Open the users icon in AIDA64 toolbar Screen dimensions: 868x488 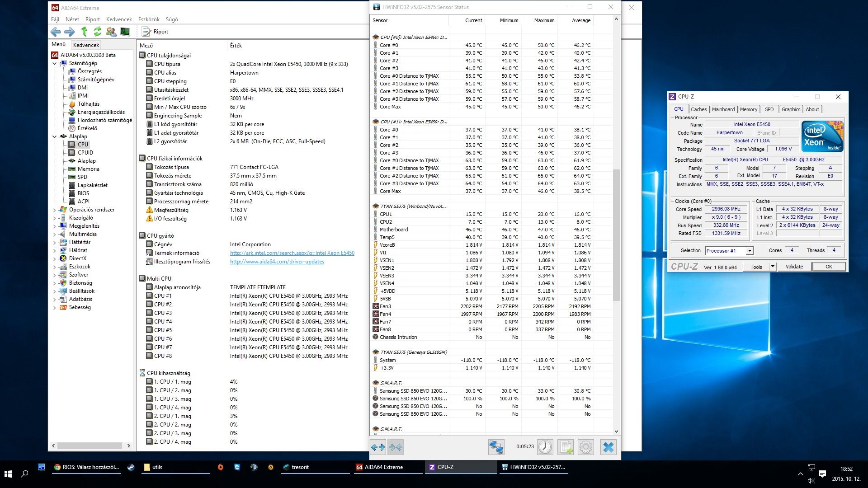111,32
